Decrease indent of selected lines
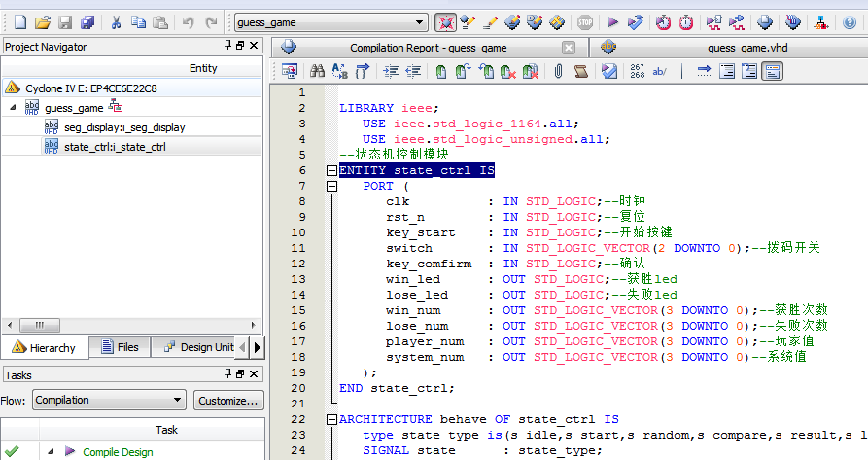 (413, 71)
